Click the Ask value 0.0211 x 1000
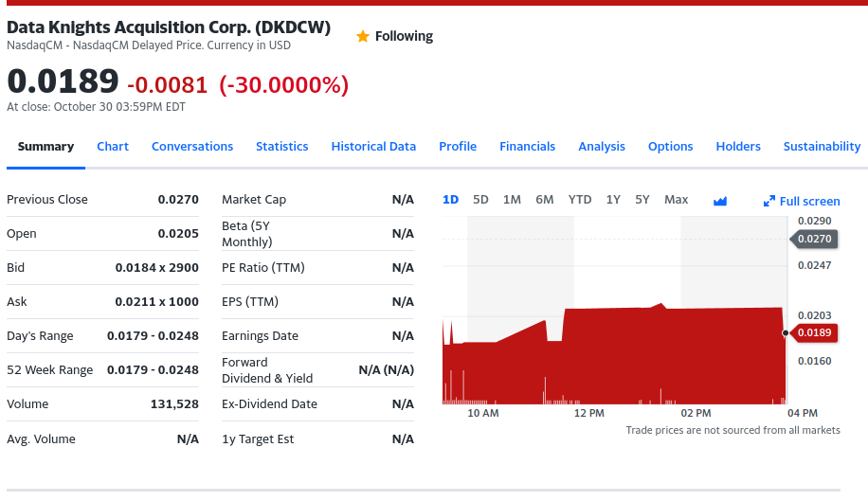The height and width of the screenshot is (501, 868). coord(156,302)
